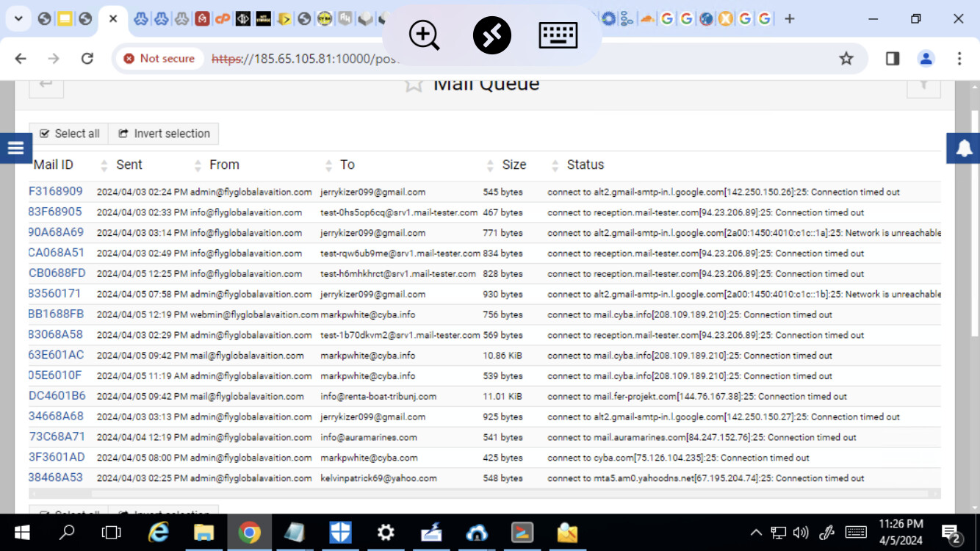Reload the page
This screenshot has height=551, width=980.
tap(87, 59)
